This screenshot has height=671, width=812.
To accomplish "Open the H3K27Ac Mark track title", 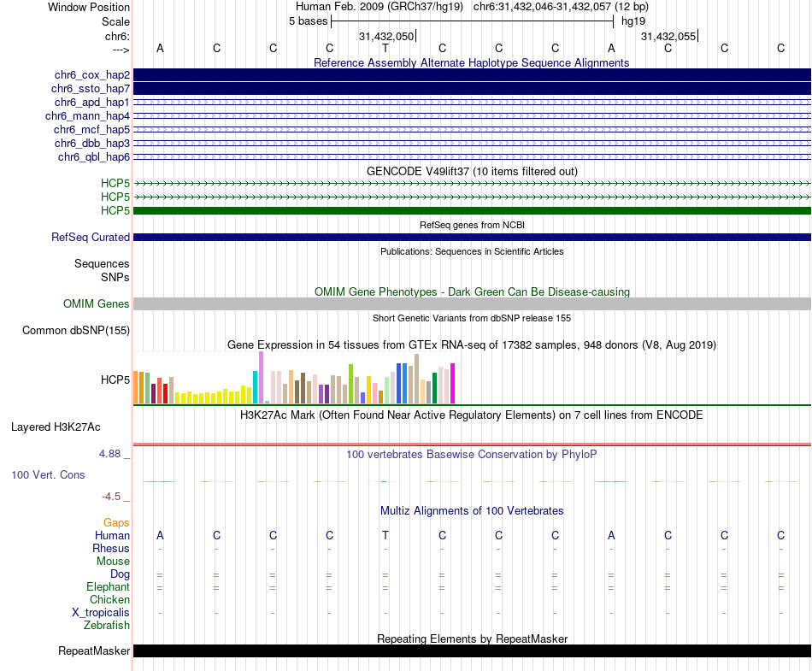I will click(x=472, y=415).
